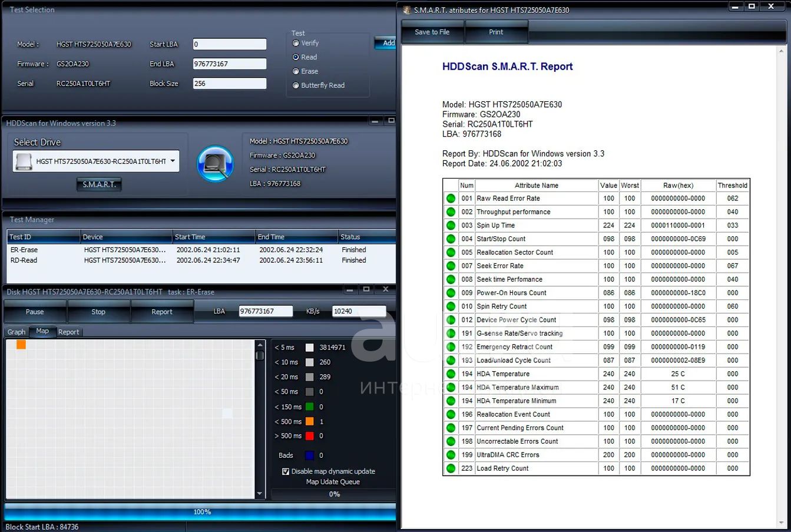Click green status dot for Raw Read Error Rate
This screenshot has width=791, height=532.
pyautogui.click(x=451, y=199)
